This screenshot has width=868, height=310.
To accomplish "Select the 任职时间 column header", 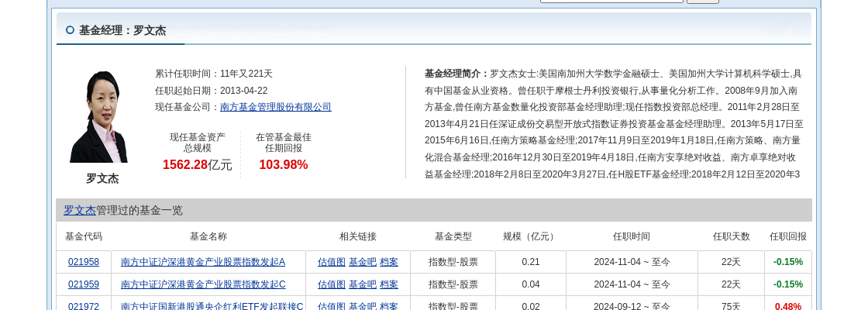I will (632, 236).
